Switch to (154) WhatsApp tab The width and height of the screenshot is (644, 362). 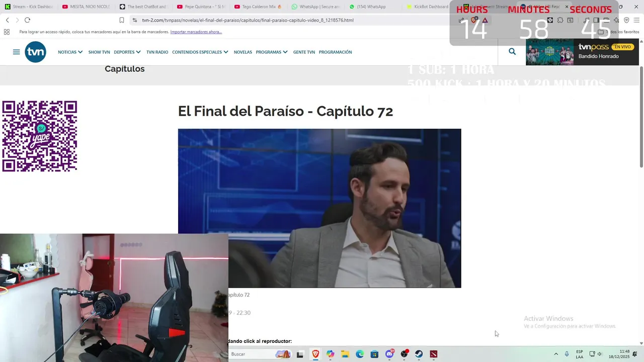click(373, 7)
